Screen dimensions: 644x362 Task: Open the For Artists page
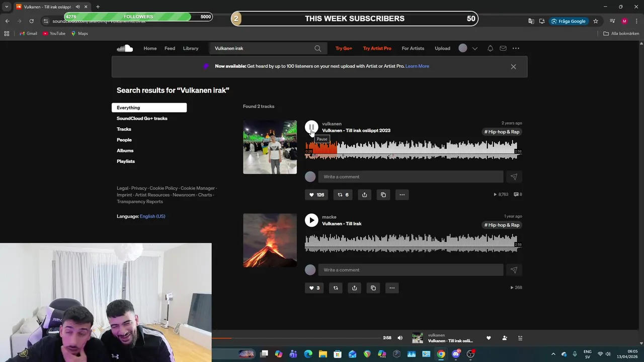click(413, 48)
